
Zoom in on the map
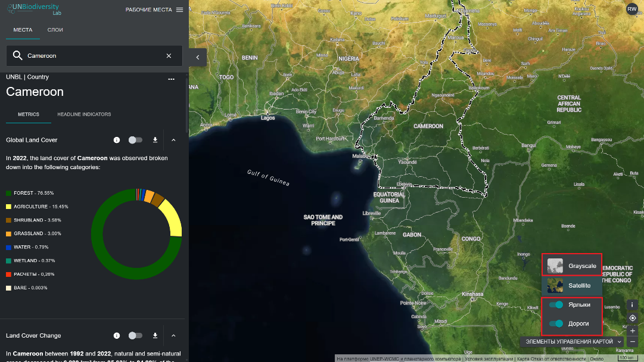click(633, 330)
